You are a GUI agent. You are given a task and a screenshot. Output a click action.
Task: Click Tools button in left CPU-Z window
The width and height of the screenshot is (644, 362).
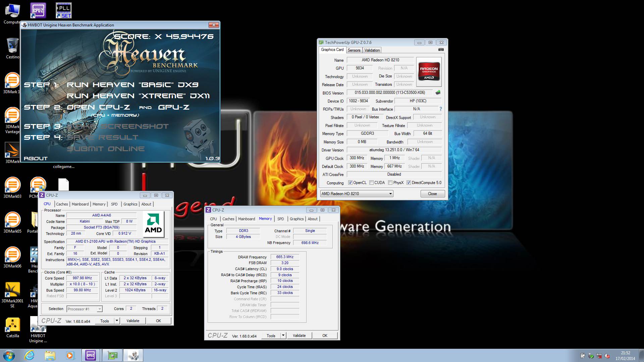click(x=105, y=321)
